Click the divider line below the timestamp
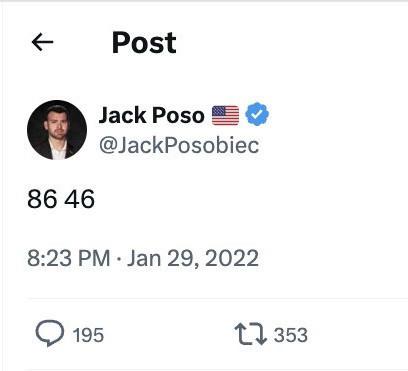 [217, 299]
